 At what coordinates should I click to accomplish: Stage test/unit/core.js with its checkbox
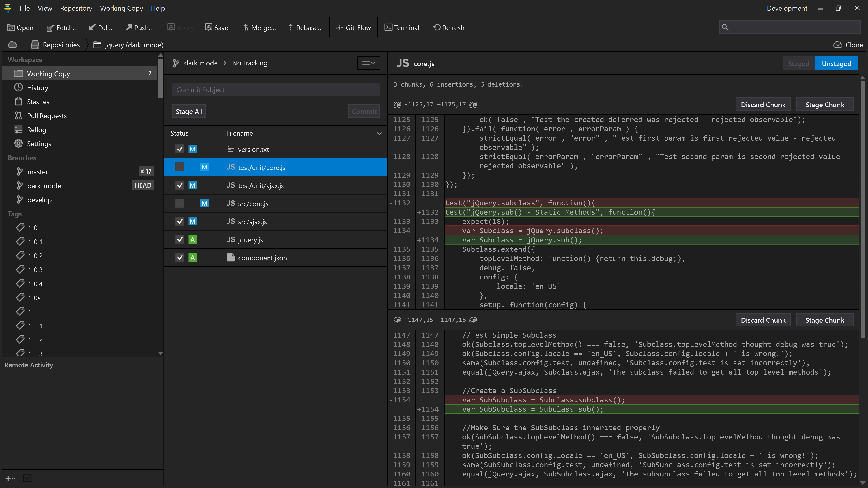click(x=180, y=167)
